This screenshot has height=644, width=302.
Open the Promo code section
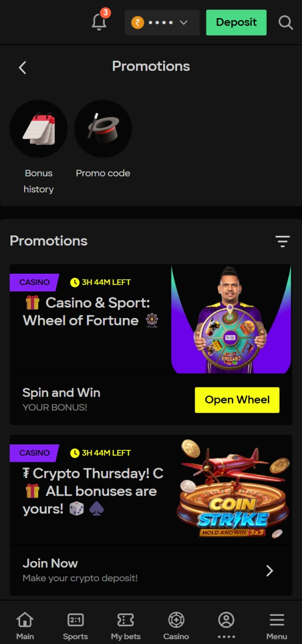click(103, 129)
